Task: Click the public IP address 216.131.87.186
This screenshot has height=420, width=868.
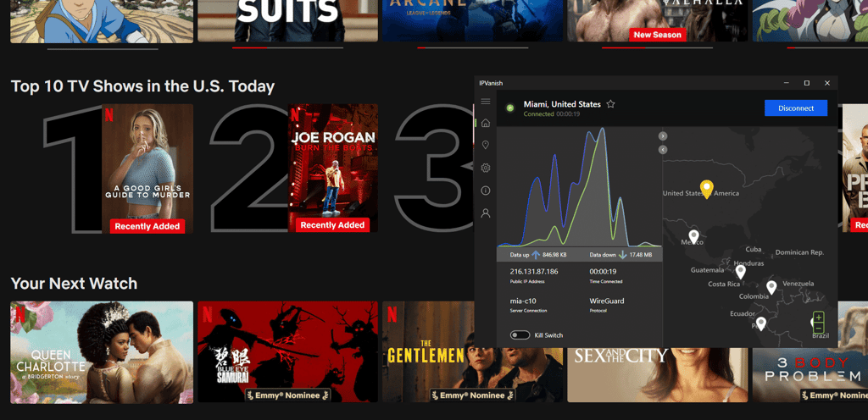Action: 534,271
